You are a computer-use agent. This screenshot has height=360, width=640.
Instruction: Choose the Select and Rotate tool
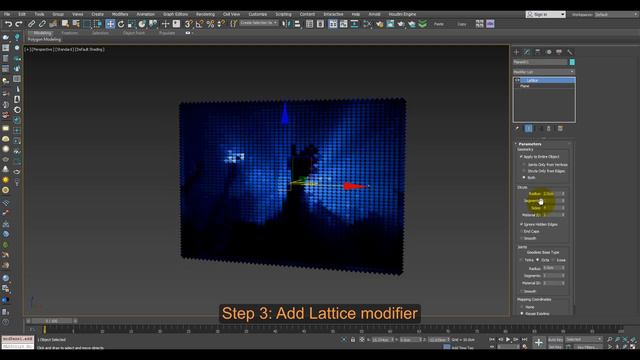[x=121, y=24]
